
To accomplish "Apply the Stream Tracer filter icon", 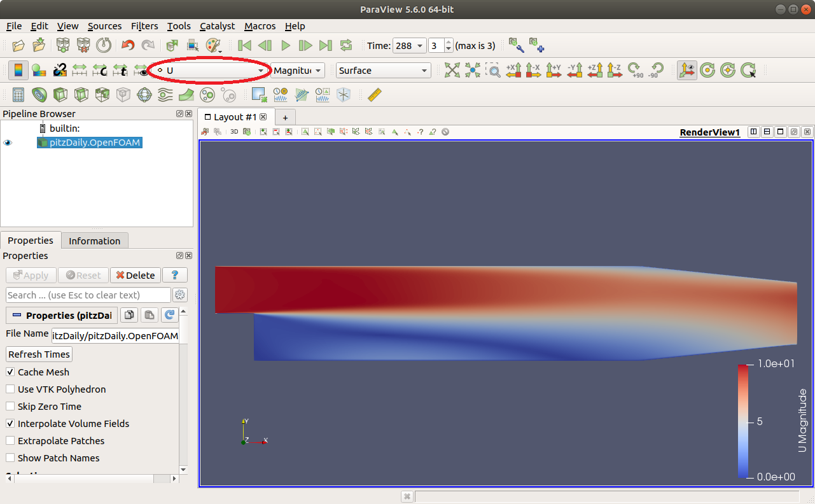I will (x=165, y=95).
